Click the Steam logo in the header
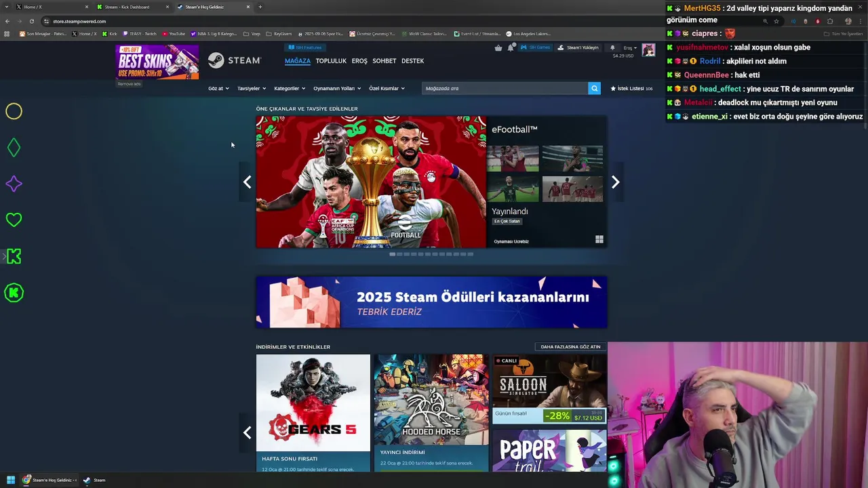This screenshot has height=488, width=868. 235,60
